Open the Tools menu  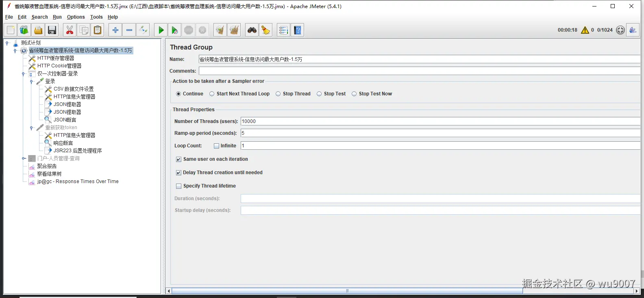click(96, 17)
